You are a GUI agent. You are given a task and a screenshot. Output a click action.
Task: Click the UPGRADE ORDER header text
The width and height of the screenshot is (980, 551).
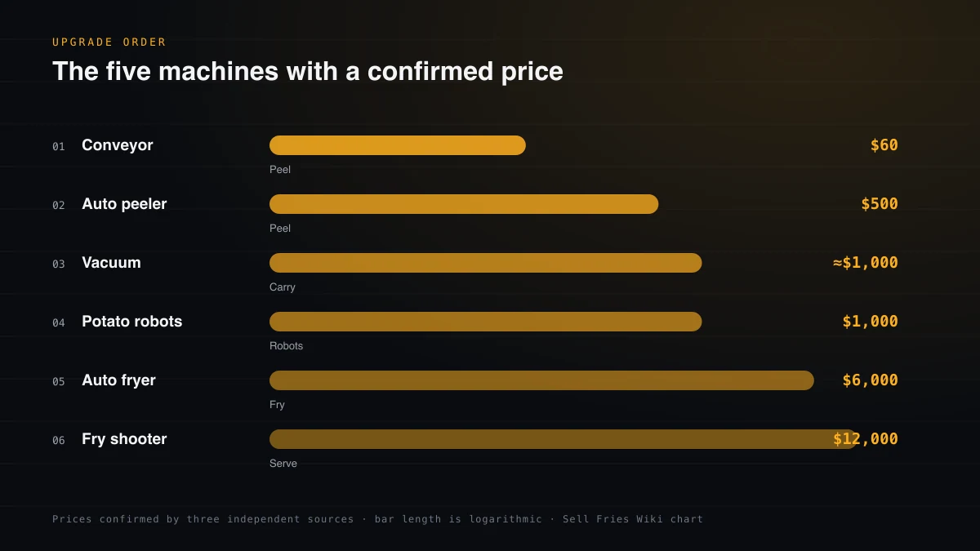(109, 42)
